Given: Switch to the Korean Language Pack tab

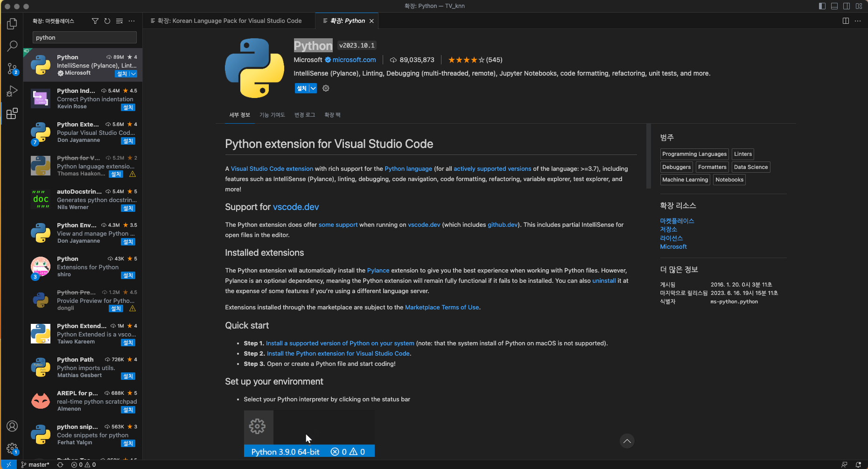Looking at the screenshot, I should (230, 21).
